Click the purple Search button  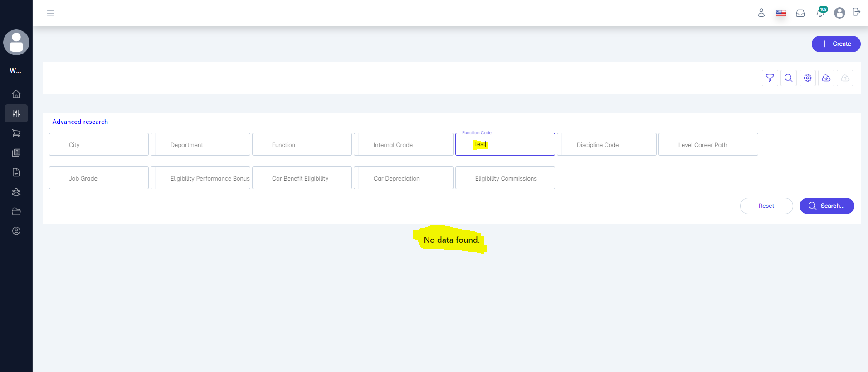click(826, 206)
